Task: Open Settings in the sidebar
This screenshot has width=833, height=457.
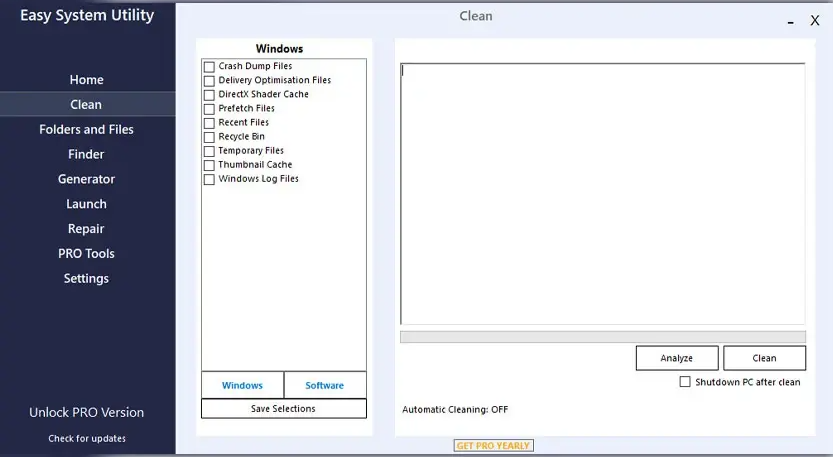Action: coord(87,278)
